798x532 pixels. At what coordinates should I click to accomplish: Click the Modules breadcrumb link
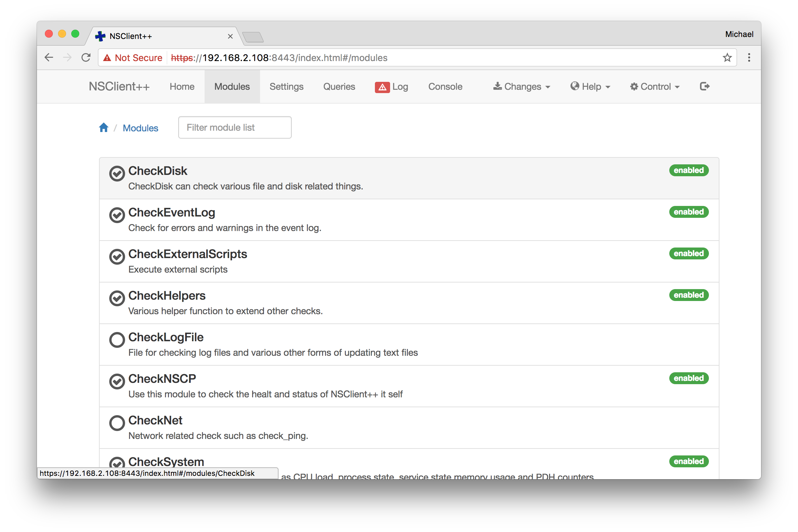tap(141, 128)
